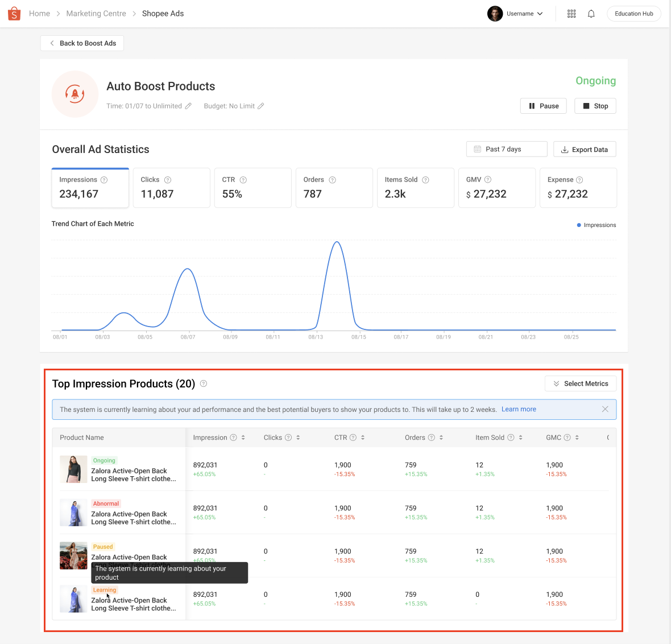Click the Shopee logo icon

[14, 14]
